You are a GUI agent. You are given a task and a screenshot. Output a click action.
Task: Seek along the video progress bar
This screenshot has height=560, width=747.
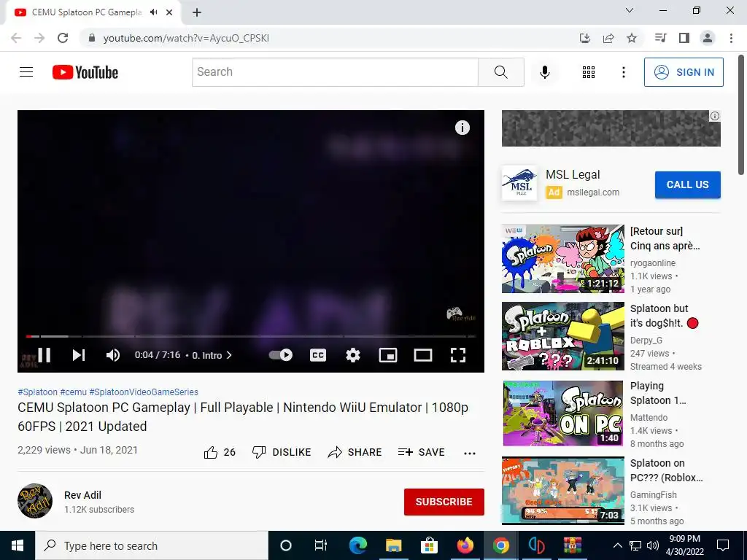251,336
